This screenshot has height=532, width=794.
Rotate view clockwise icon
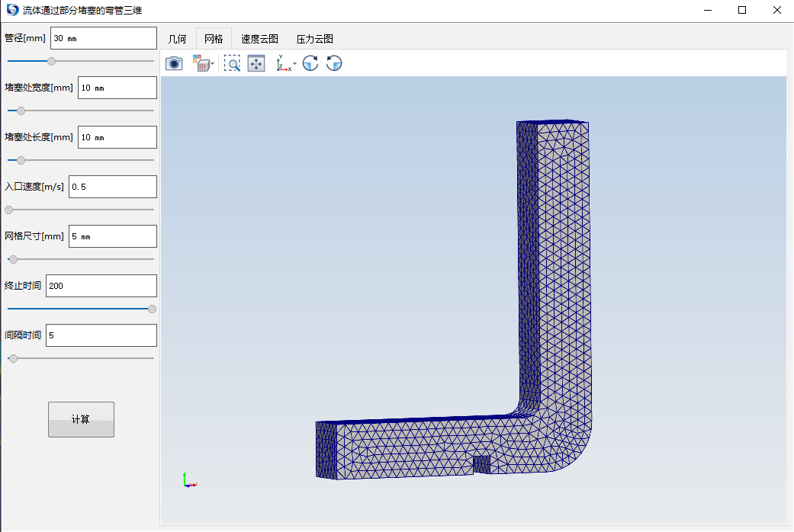[x=310, y=64]
